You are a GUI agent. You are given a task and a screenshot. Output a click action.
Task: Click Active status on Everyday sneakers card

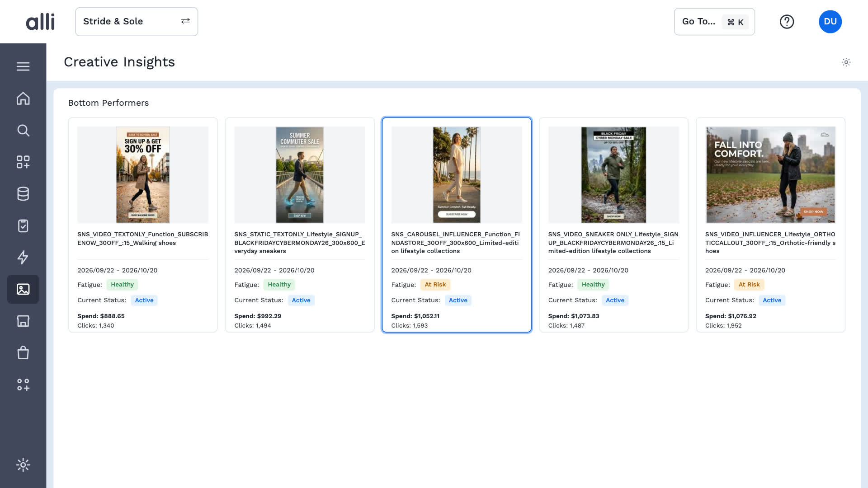click(301, 300)
